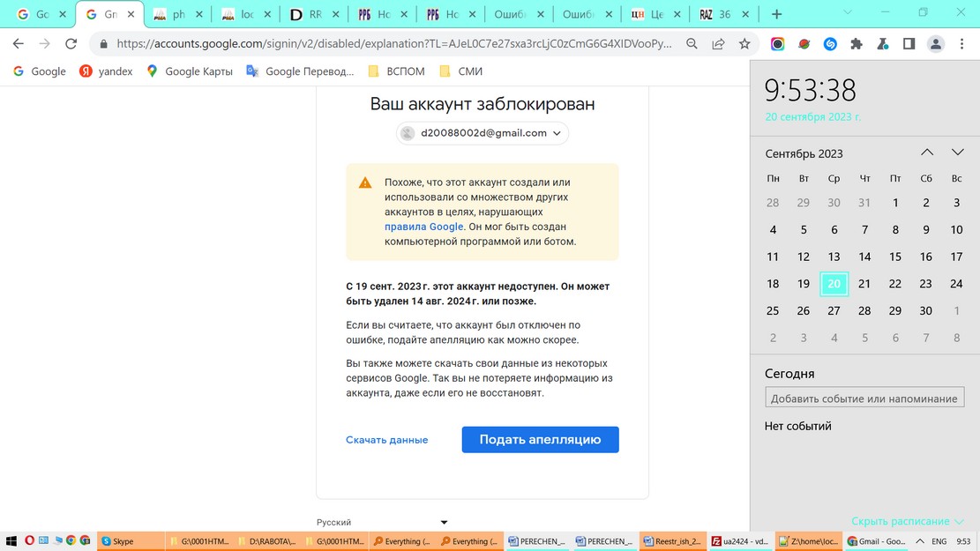Open the Extensions puzzle-piece menu
Screen dimensions: 980x551
pos(857,44)
